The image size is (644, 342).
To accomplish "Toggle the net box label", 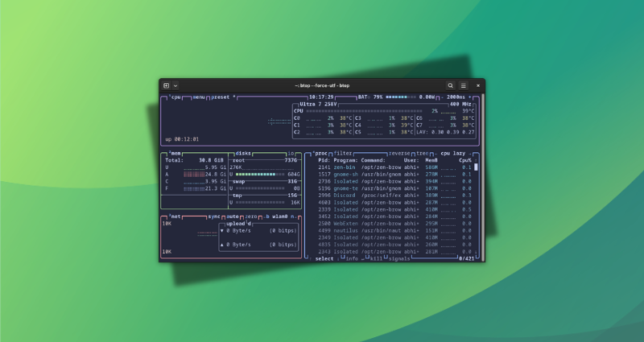I will pyautogui.click(x=175, y=216).
